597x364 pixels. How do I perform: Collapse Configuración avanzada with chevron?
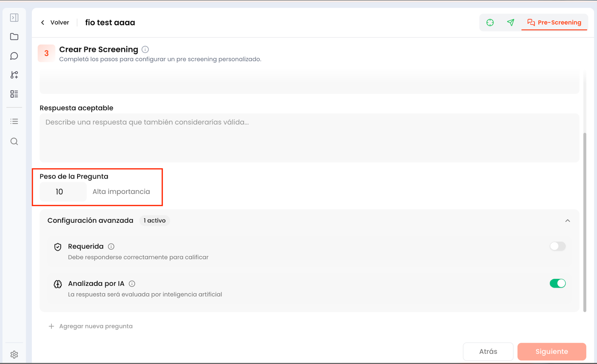tap(567, 221)
